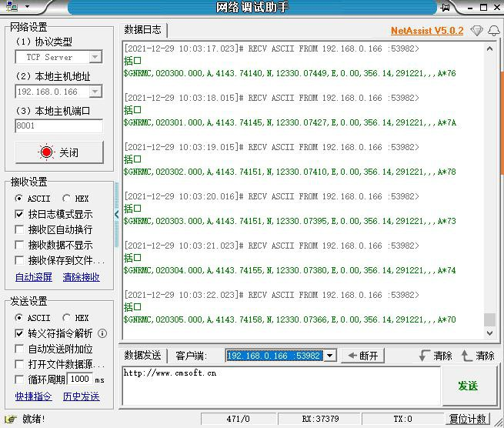
Task: Clear receive area with up-arrow 清除
Action: [x=478, y=356]
